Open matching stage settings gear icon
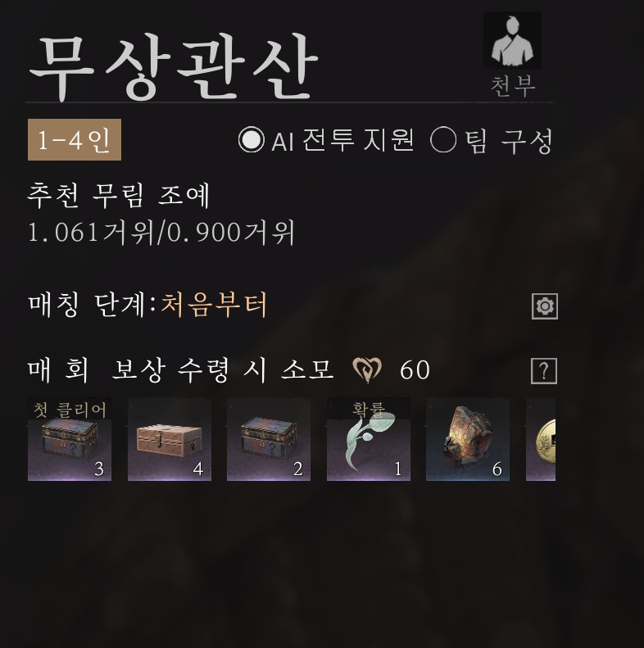This screenshot has width=644, height=648. (x=544, y=306)
